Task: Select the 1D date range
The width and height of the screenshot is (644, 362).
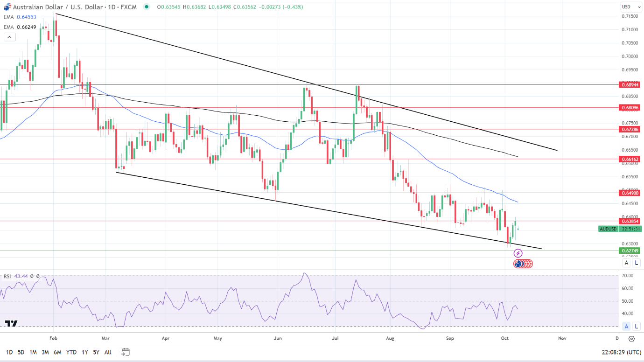Action: [9, 352]
